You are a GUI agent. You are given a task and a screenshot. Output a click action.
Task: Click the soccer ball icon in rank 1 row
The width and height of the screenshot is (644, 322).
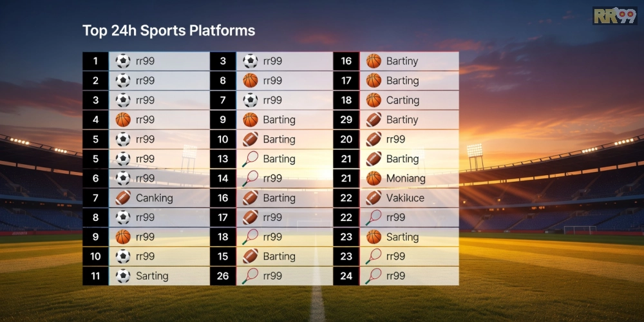click(122, 61)
